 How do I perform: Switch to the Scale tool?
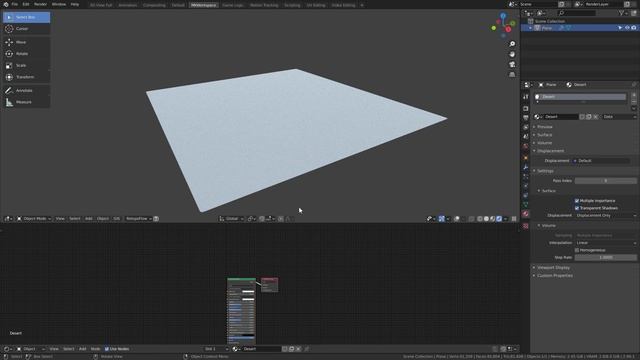(27, 65)
